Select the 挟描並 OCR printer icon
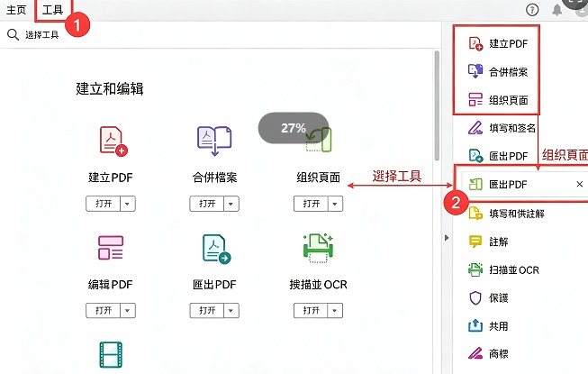This screenshot has height=374, width=588. click(x=318, y=248)
